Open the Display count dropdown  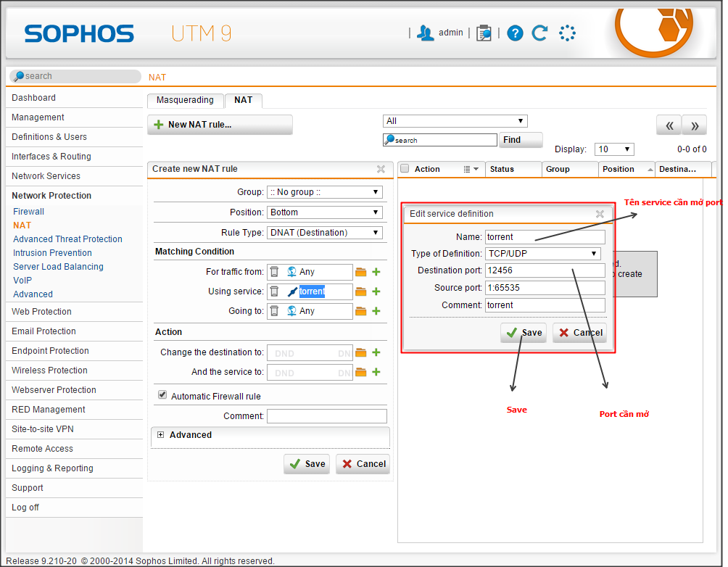point(614,149)
